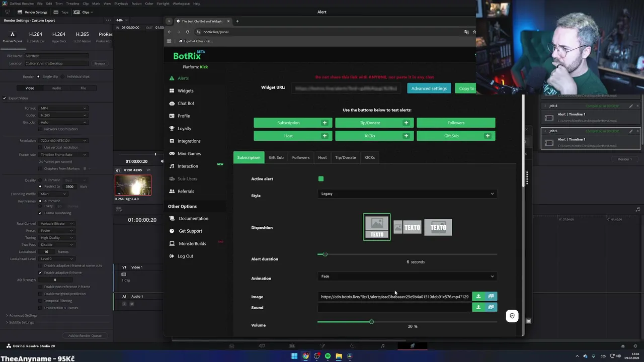This screenshot has height=362, width=644.
Task: Open Spotify from taskbar
Action: pos(328,356)
